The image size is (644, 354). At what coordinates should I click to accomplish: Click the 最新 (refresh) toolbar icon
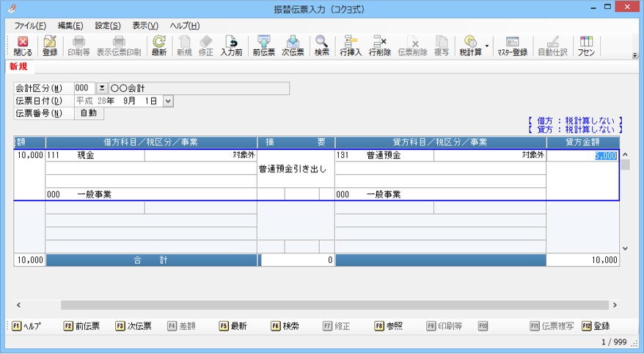(158, 46)
